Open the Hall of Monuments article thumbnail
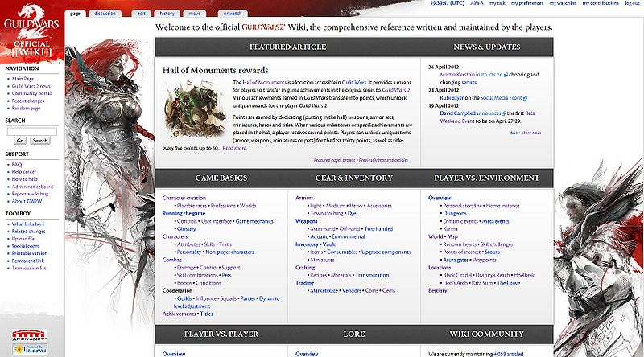 coord(195,109)
